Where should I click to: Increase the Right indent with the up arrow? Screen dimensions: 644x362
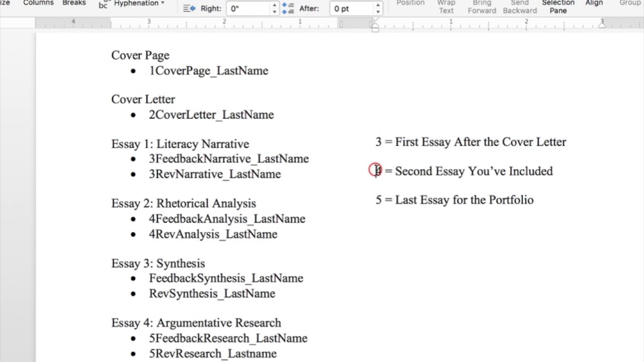point(274,6)
